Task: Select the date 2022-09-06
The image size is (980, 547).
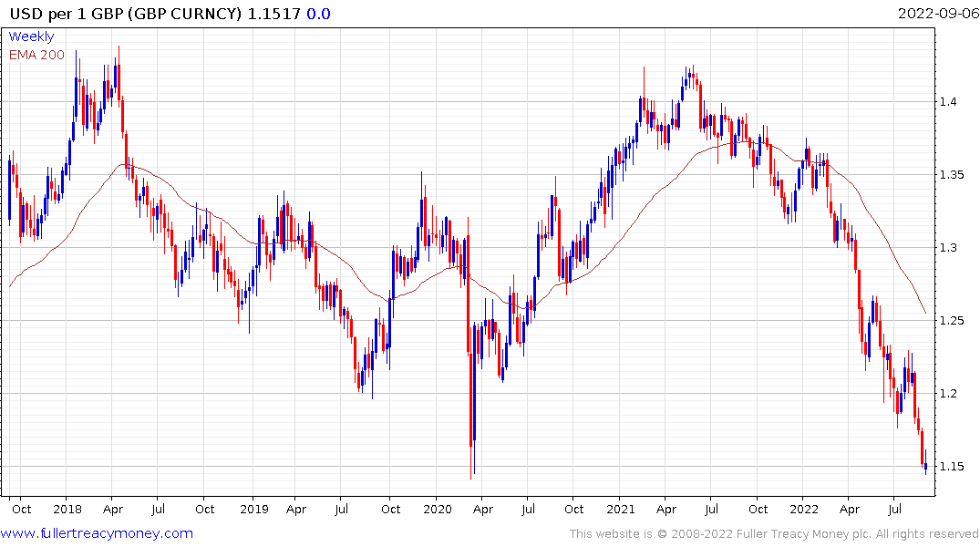Action: click(938, 13)
